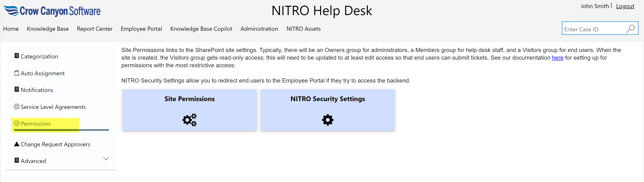Navigate to NITRO Assets
Viewport: 644px width, 182px height.
click(x=303, y=29)
